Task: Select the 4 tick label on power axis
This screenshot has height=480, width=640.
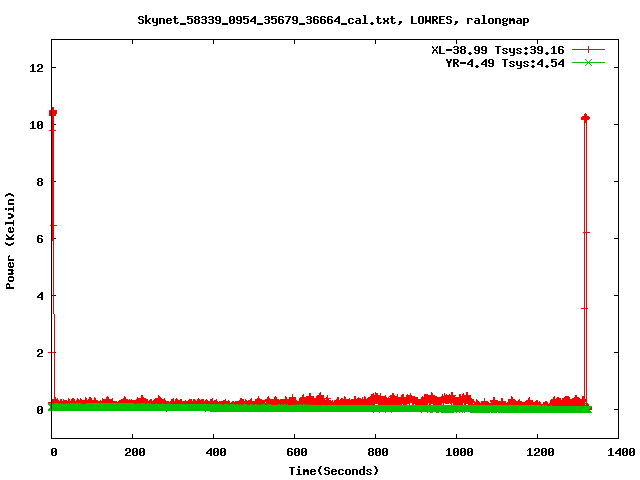Action: [40, 296]
